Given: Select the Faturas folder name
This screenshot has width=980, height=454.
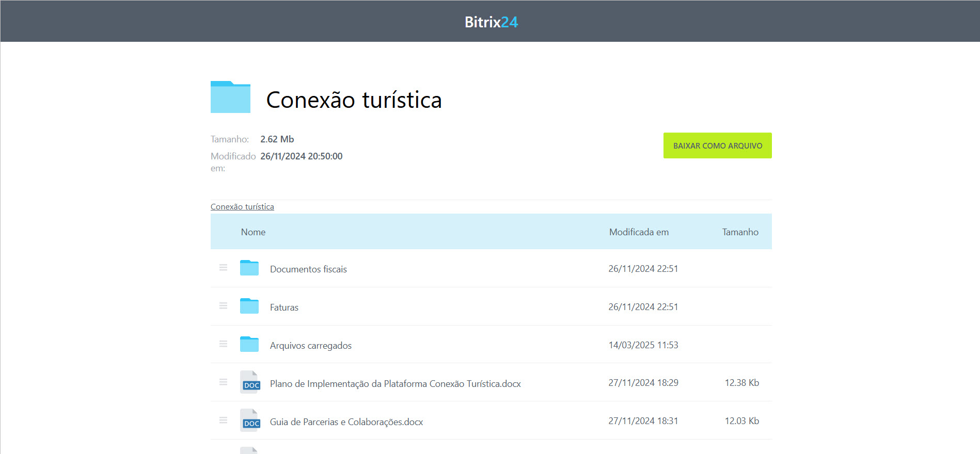Looking at the screenshot, I should [284, 307].
